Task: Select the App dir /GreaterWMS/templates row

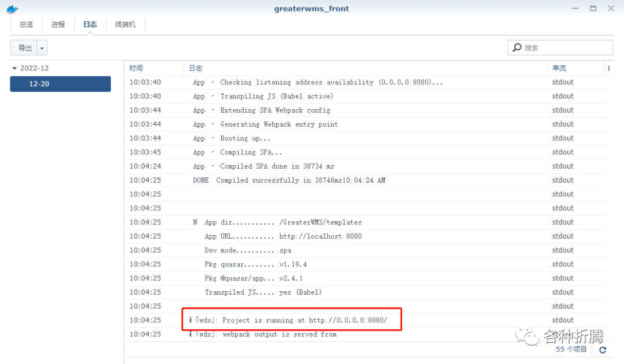Action: tap(366, 222)
